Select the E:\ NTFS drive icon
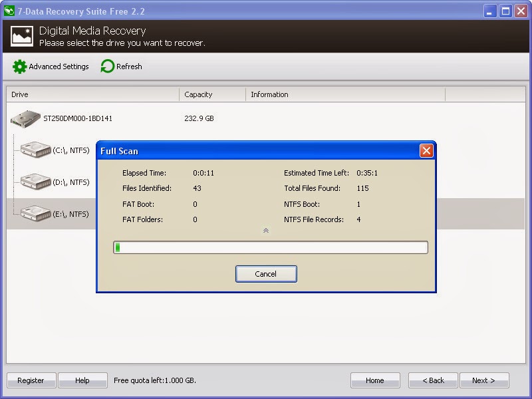Screen dimensions: 532x399 (36, 213)
